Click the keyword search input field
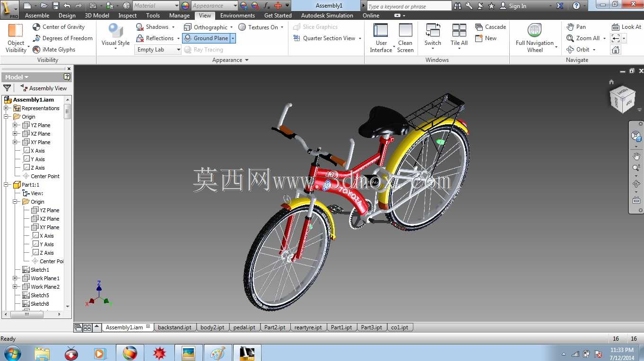The width and height of the screenshot is (644, 361). click(409, 6)
